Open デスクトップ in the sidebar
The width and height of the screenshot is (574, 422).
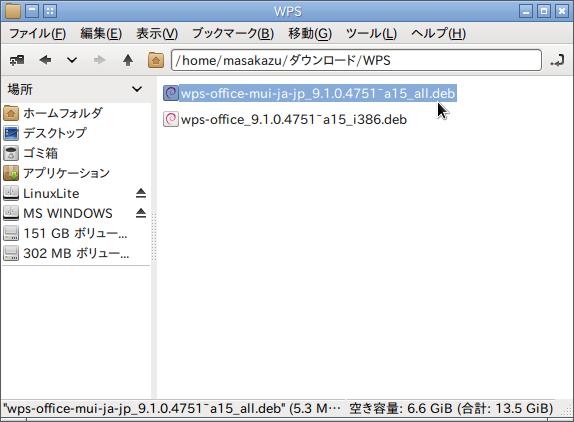click(x=76, y=133)
